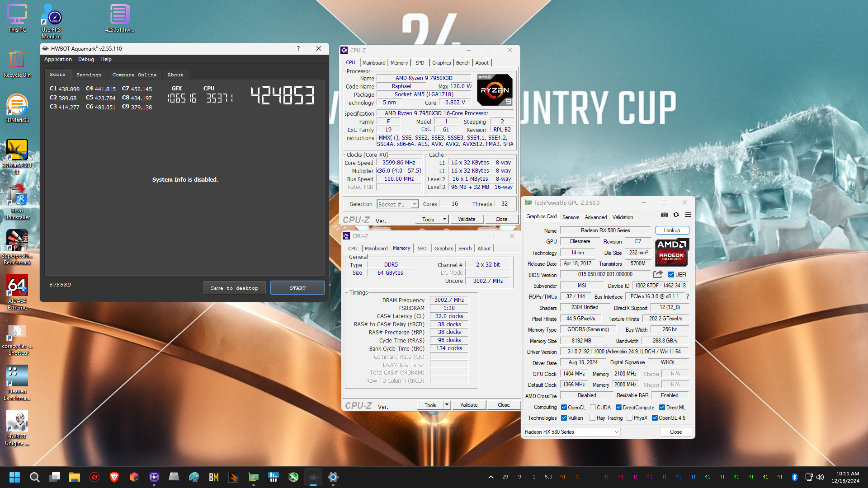
Task: Open SPD tab in lower CPU-Z
Action: tap(422, 249)
